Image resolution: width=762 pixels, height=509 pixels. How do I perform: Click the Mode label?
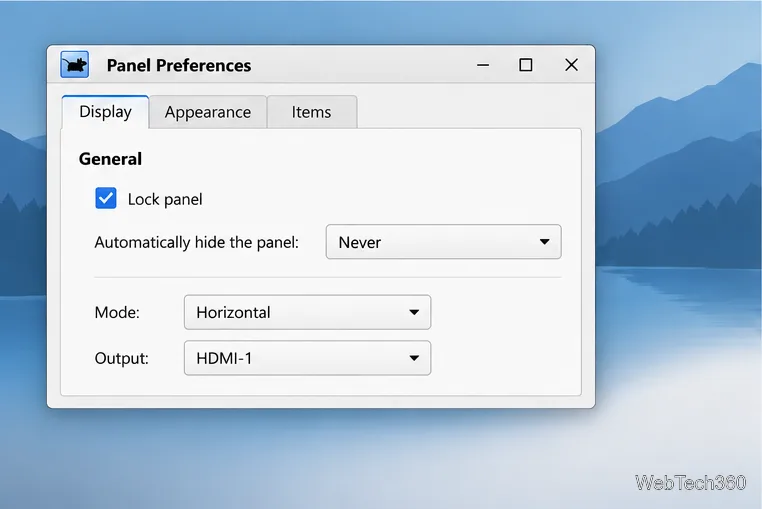coord(117,312)
